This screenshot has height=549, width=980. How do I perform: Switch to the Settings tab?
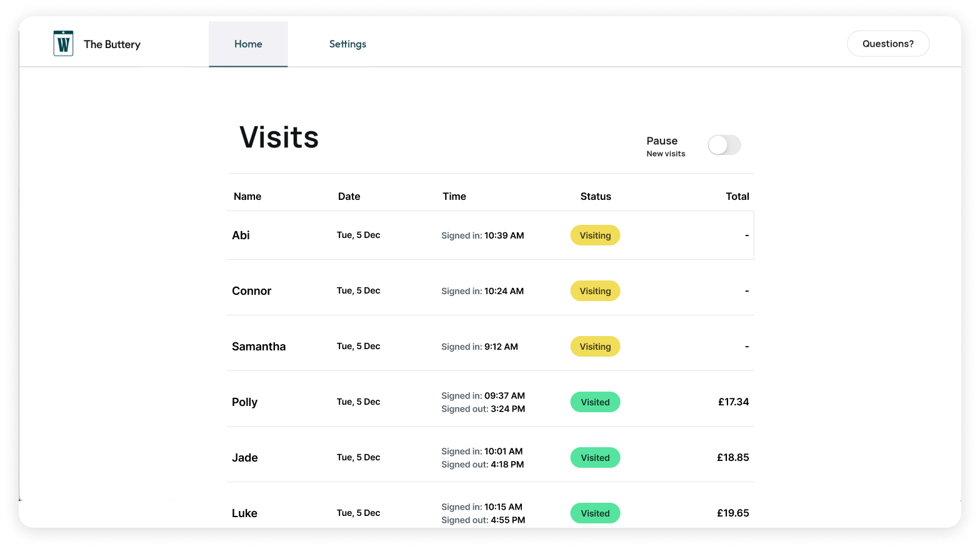tap(347, 44)
